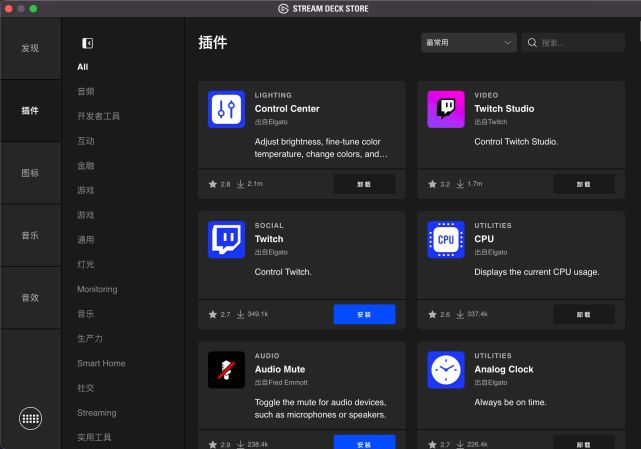Choose the 社交 category
641x449 pixels.
coord(86,388)
